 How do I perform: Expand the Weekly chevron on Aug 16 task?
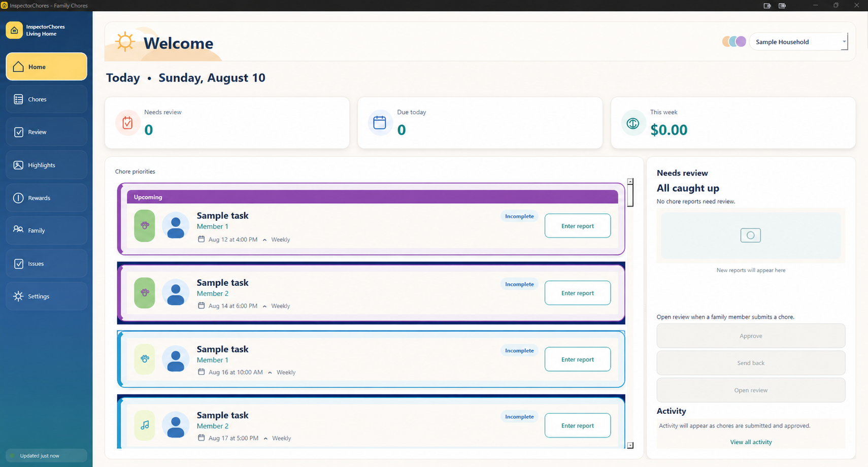click(x=270, y=373)
